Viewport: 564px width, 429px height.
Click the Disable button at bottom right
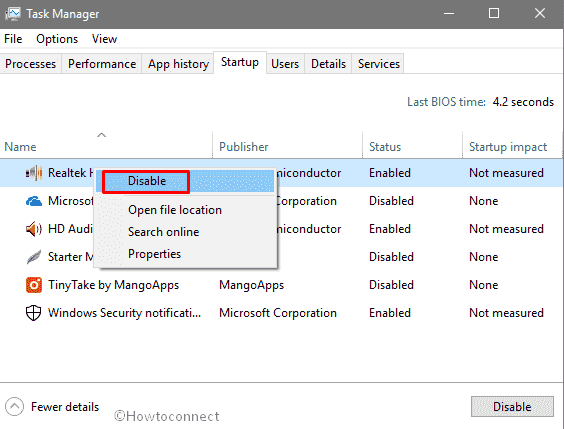point(512,407)
